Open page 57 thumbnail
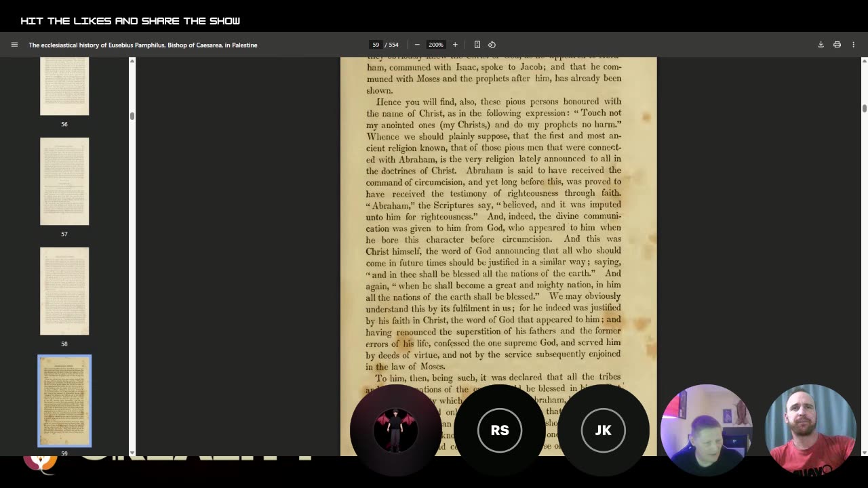 click(64, 182)
